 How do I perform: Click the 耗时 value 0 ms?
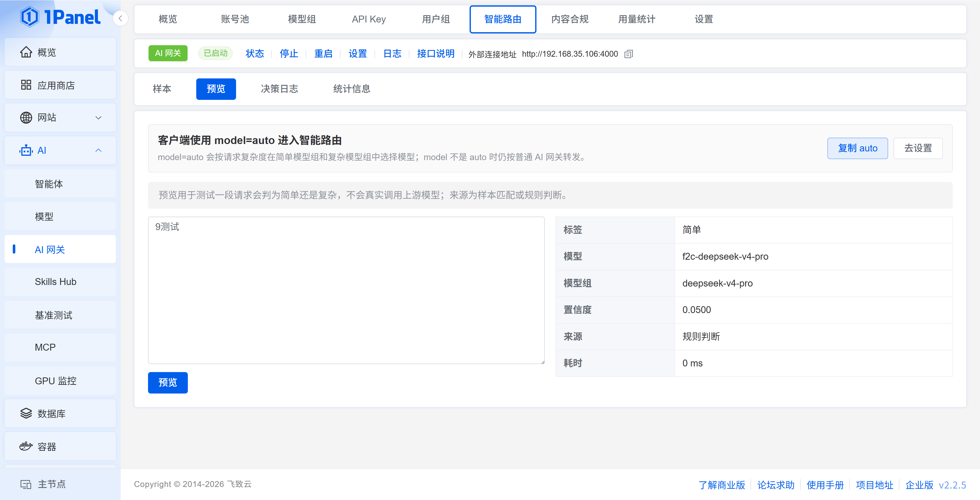pos(692,363)
